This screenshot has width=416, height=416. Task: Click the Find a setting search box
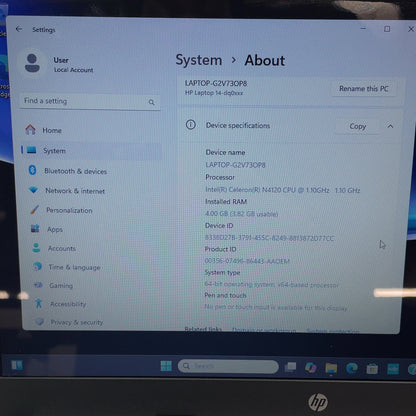(x=90, y=101)
